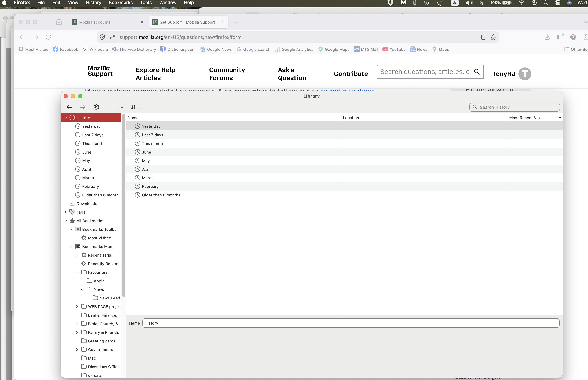588x380 pixels.
Task: Open the Most Visited toolbar folder
Action: (34, 49)
